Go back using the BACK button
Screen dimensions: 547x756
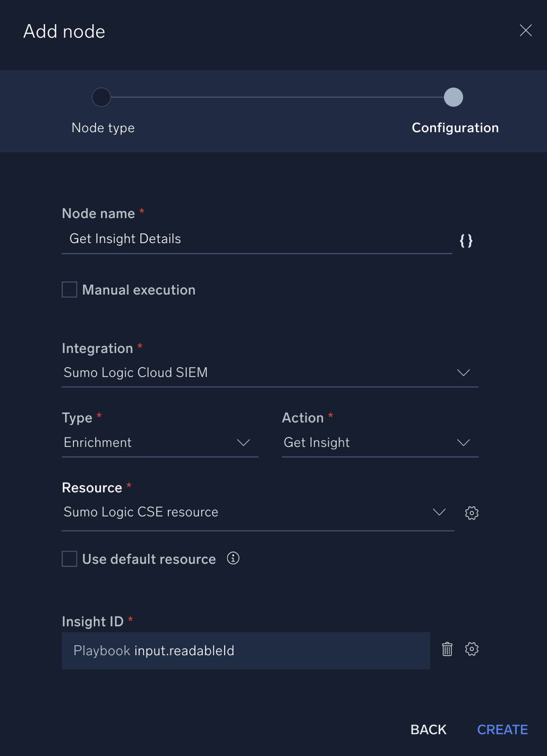pyautogui.click(x=428, y=729)
